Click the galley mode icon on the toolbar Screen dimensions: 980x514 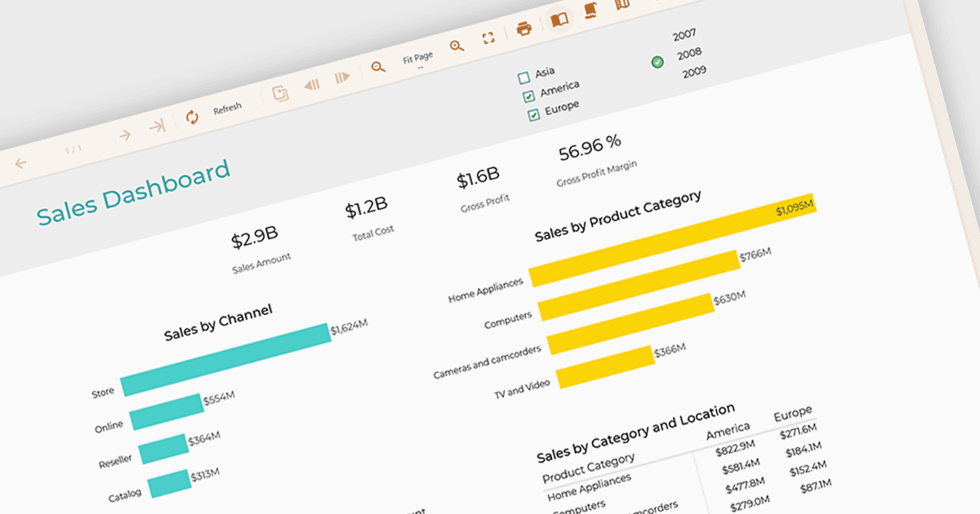pyautogui.click(x=622, y=4)
